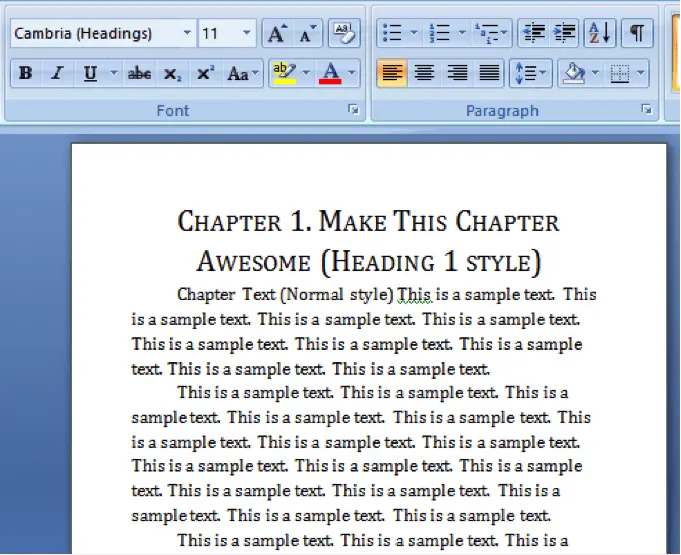The width and height of the screenshot is (681, 555).
Task: Click Shading paint bucket icon
Action: (x=574, y=73)
